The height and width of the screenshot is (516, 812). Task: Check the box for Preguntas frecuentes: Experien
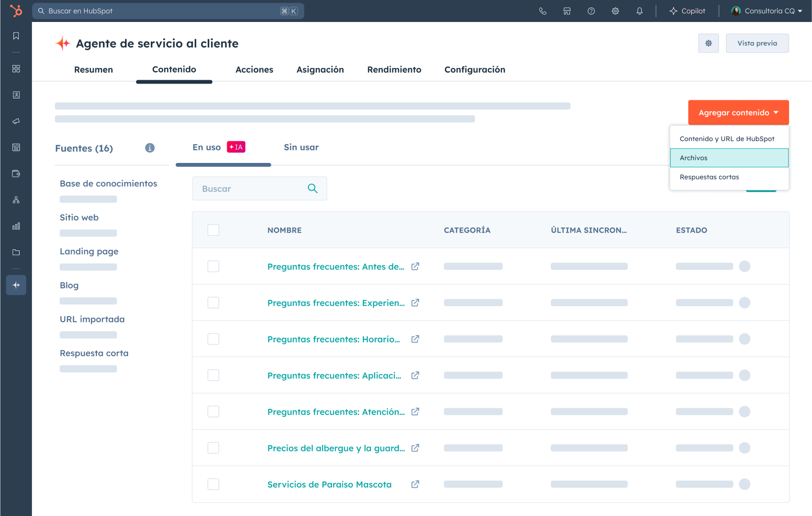tap(213, 302)
